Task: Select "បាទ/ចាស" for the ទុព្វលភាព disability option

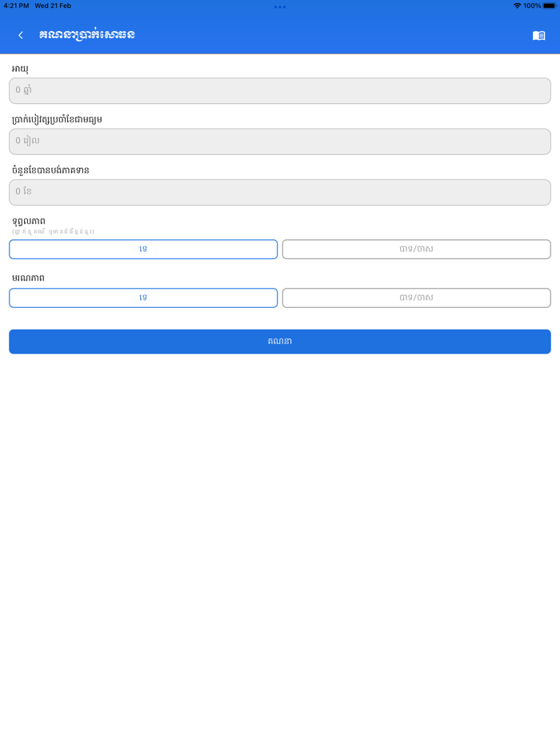Action: pyautogui.click(x=417, y=249)
